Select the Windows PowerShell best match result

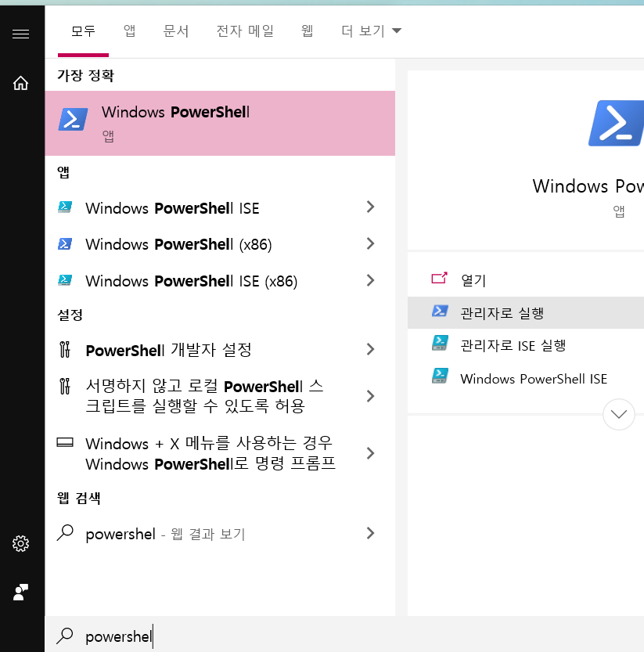tap(220, 123)
